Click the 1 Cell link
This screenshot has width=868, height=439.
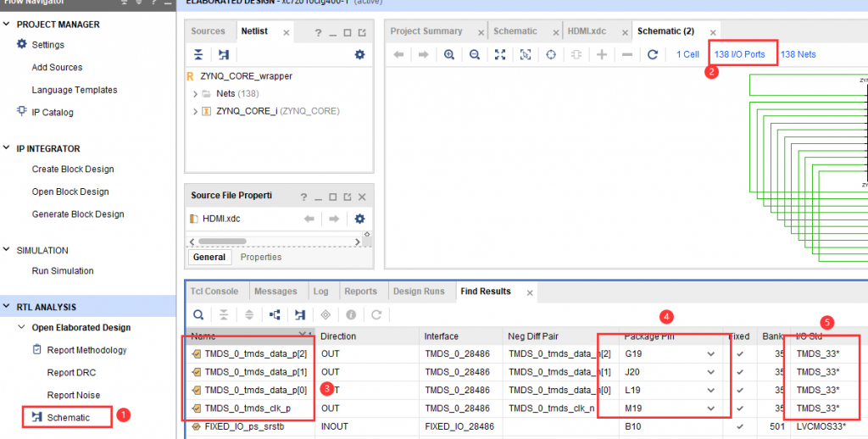pos(687,54)
